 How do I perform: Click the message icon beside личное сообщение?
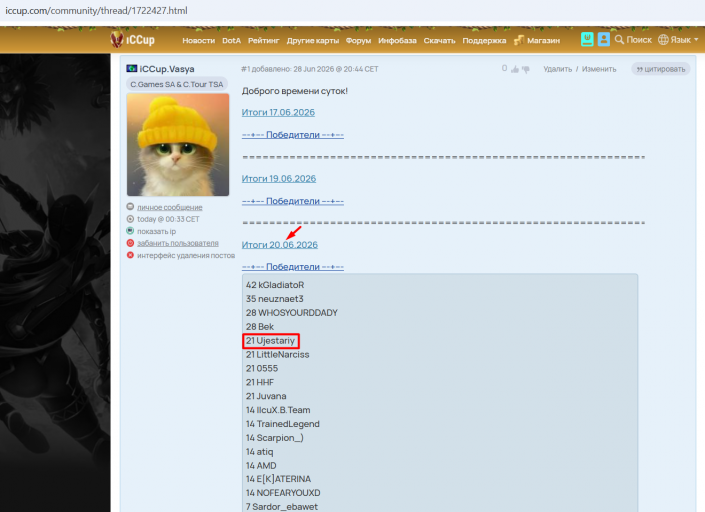pyautogui.click(x=130, y=206)
